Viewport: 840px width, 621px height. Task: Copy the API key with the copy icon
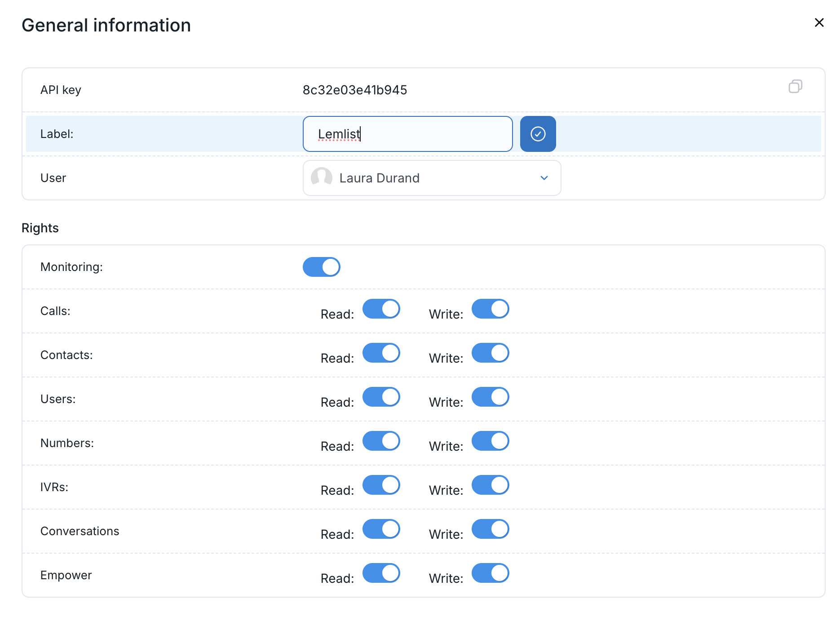[795, 86]
